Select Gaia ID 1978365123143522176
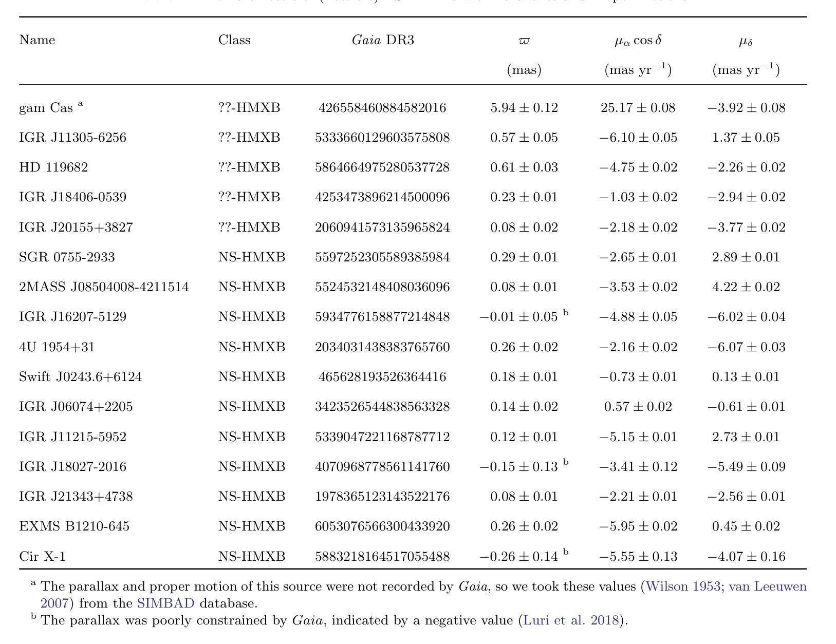836x644 pixels. [382, 497]
